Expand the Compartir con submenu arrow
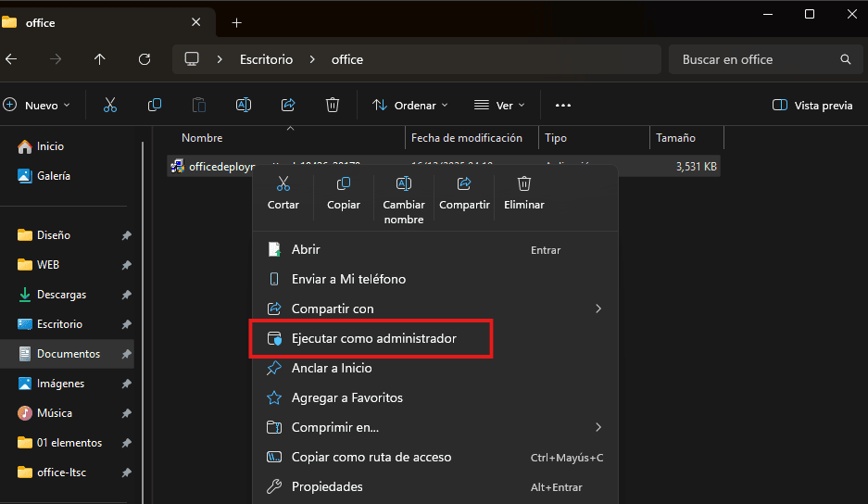The width and height of the screenshot is (868, 504). pos(598,309)
